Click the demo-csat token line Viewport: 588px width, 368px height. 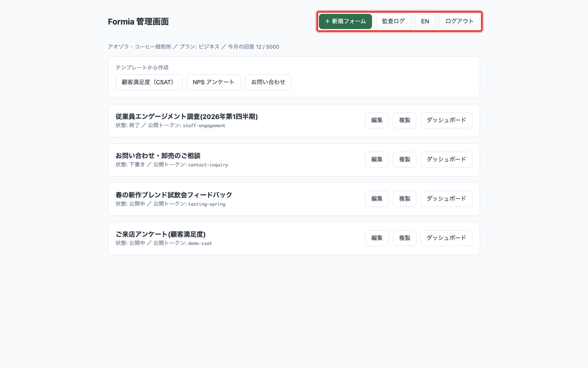click(164, 243)
